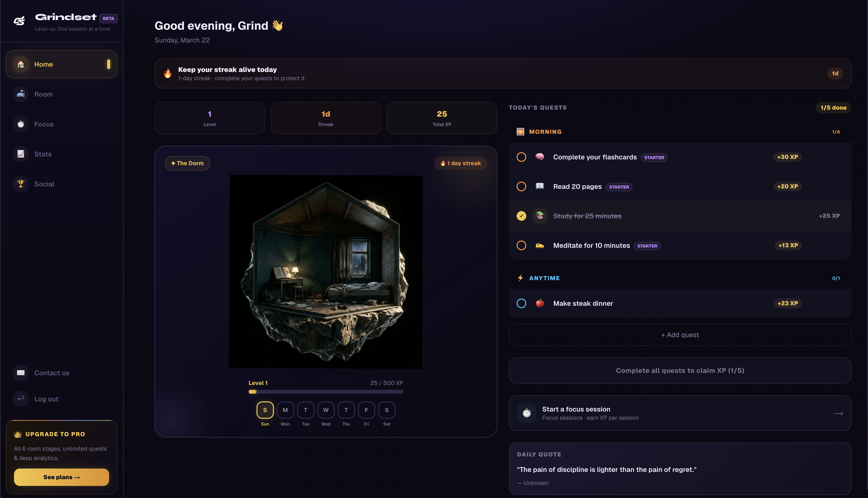
Task: Click the Log out arrow icon
Action: [x=21, y=398]
